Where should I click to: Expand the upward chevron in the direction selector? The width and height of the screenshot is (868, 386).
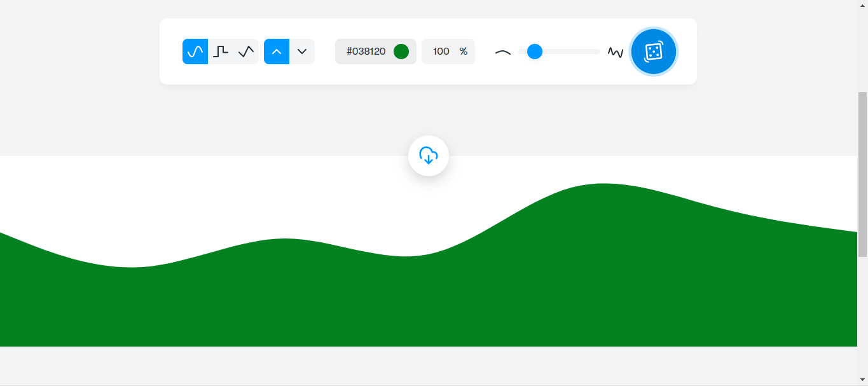(277, 52)
